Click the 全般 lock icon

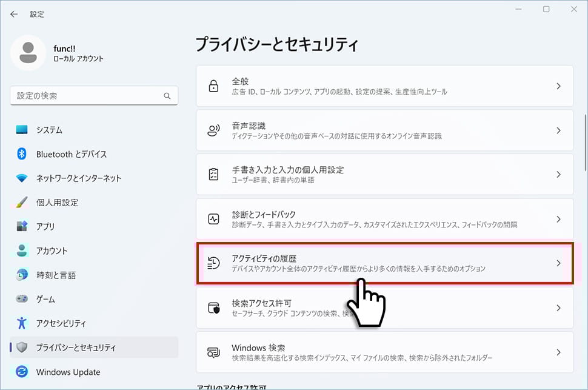[213, 86]
